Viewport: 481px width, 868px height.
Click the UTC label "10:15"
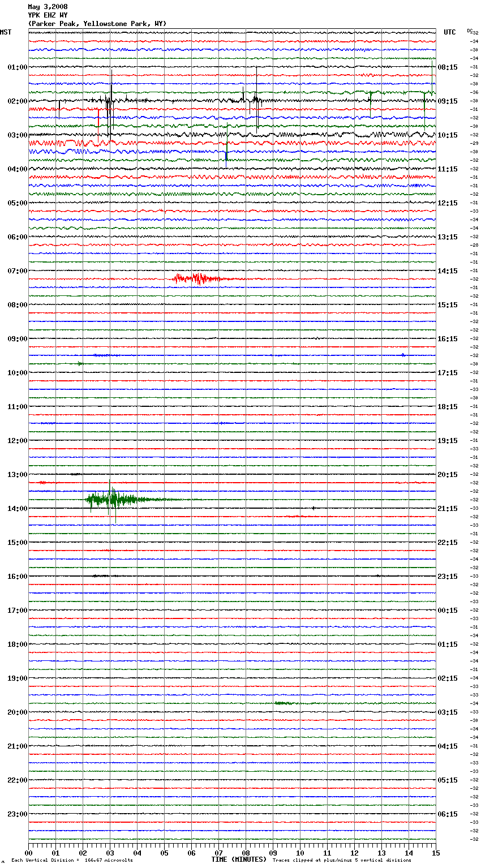[448, 135]
